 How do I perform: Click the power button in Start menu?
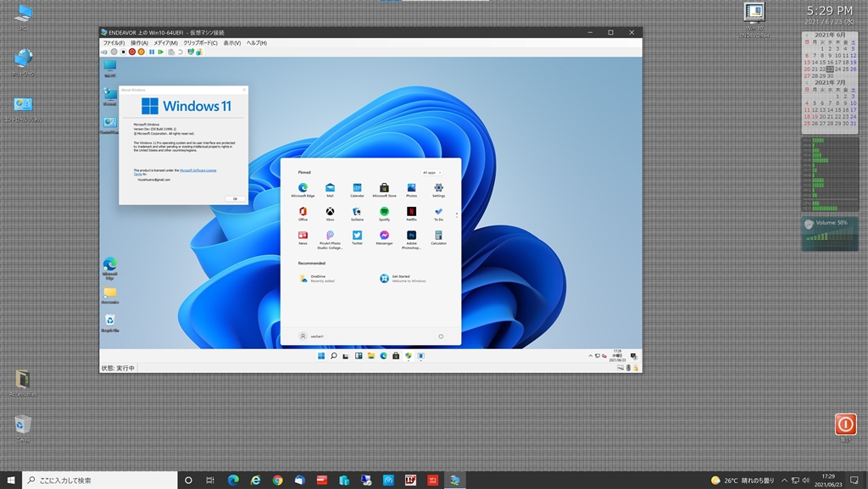click(441, 336)
